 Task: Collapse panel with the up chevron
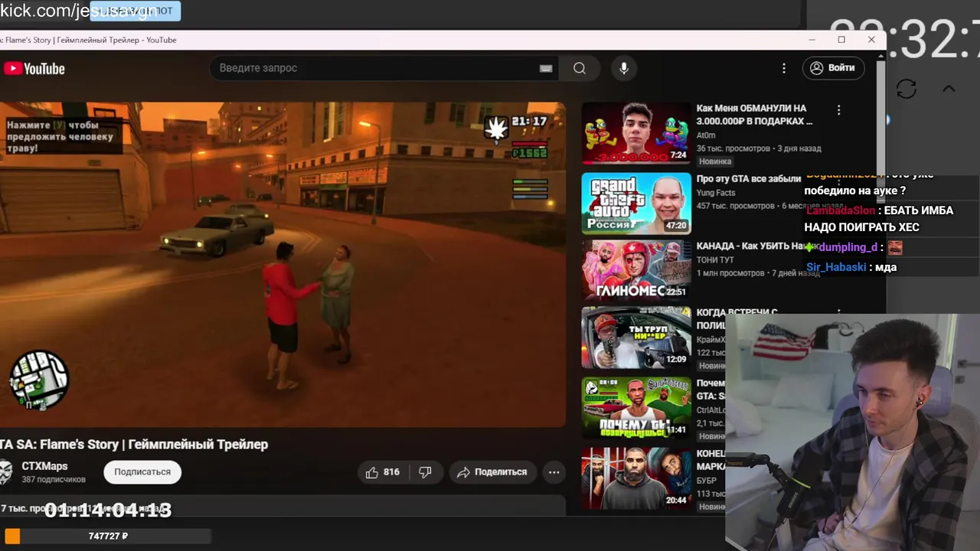pos(949,89)
